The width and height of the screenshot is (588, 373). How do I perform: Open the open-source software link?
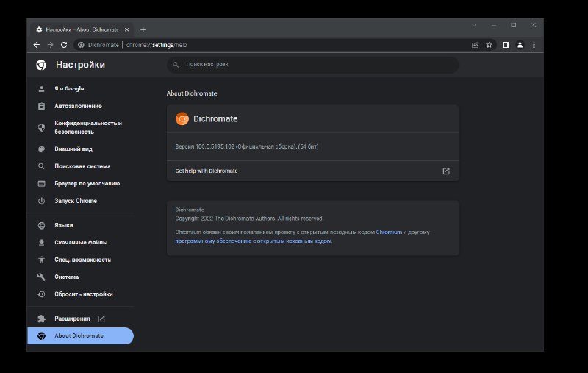click(x=254, y=241)
